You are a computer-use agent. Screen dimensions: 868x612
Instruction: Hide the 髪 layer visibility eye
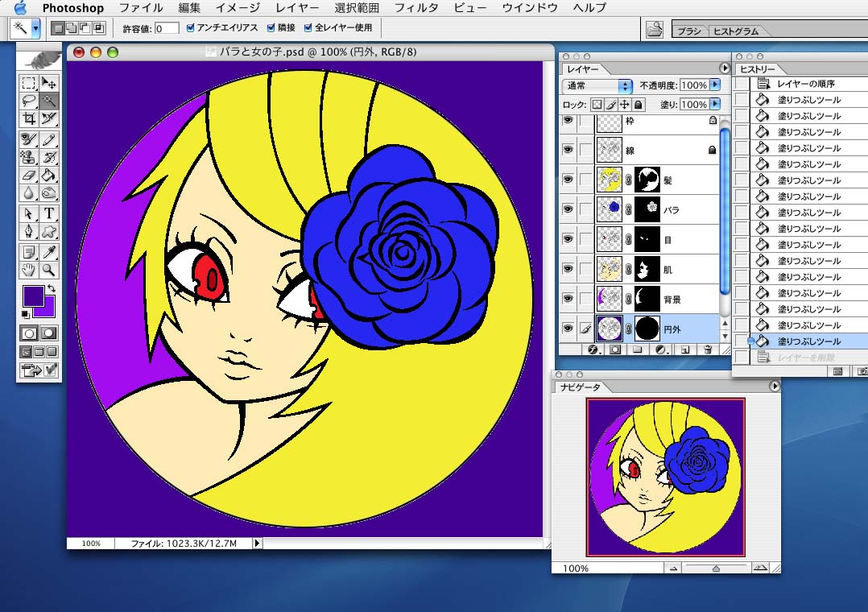[568, 180]
